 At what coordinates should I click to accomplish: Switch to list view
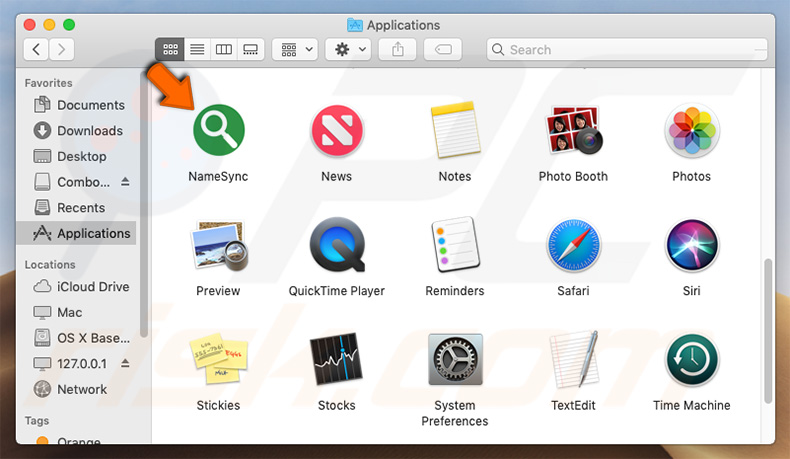[x=197, y=49]
